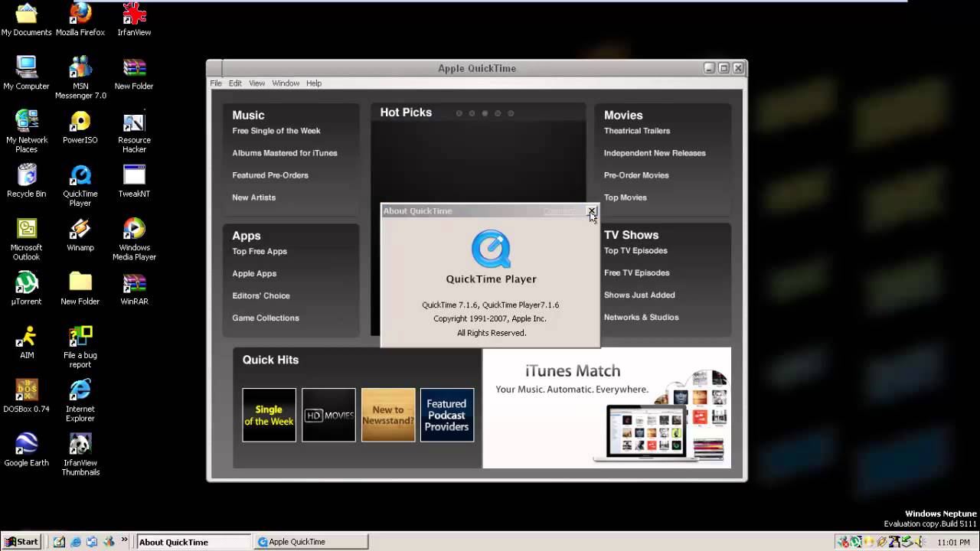Launch the WinRAR shortcut
This screenshot has width=980, height=551.
[x=134, y=288]
